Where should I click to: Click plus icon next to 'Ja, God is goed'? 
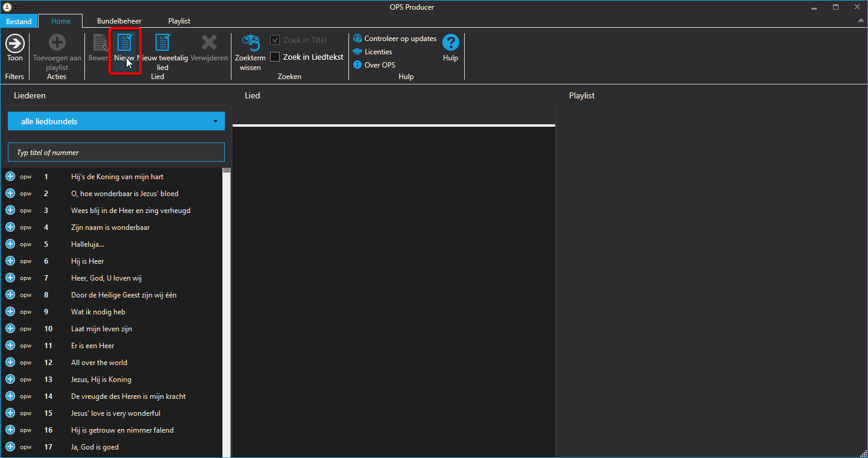tap(10, 447)
